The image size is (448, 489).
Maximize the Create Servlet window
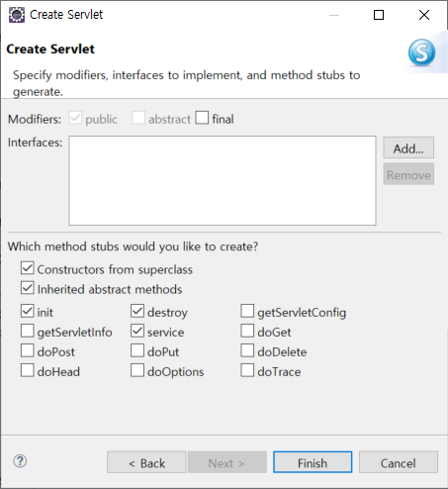[379, 15]
